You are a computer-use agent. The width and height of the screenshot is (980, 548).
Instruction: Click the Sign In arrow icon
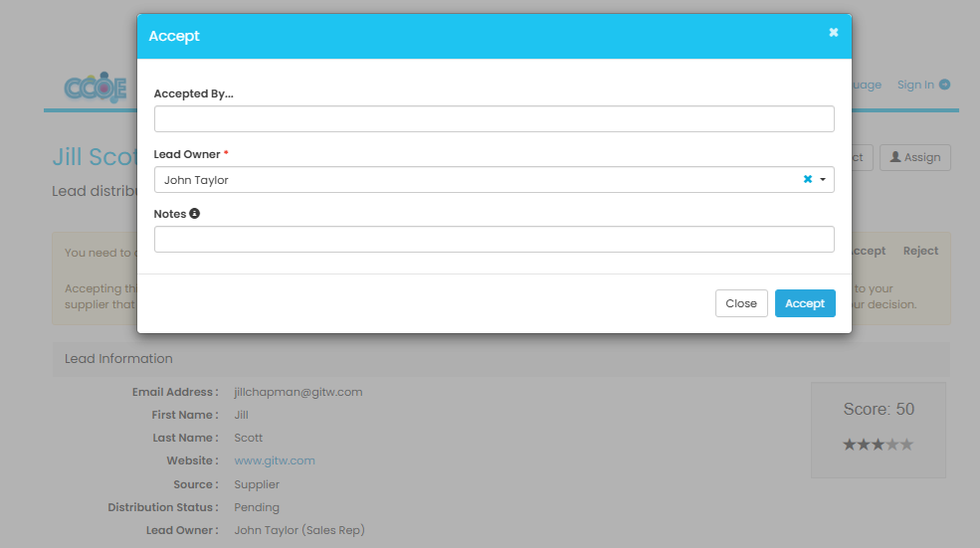(945, 85)
